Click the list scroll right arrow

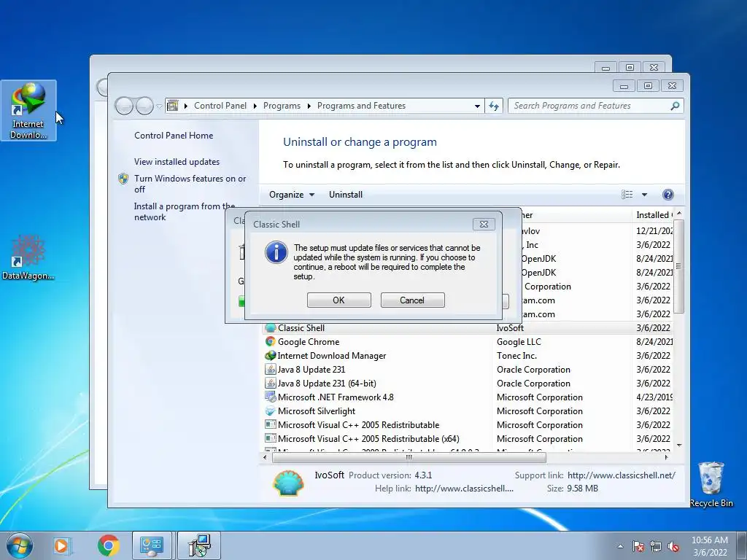tap(667, 457)
